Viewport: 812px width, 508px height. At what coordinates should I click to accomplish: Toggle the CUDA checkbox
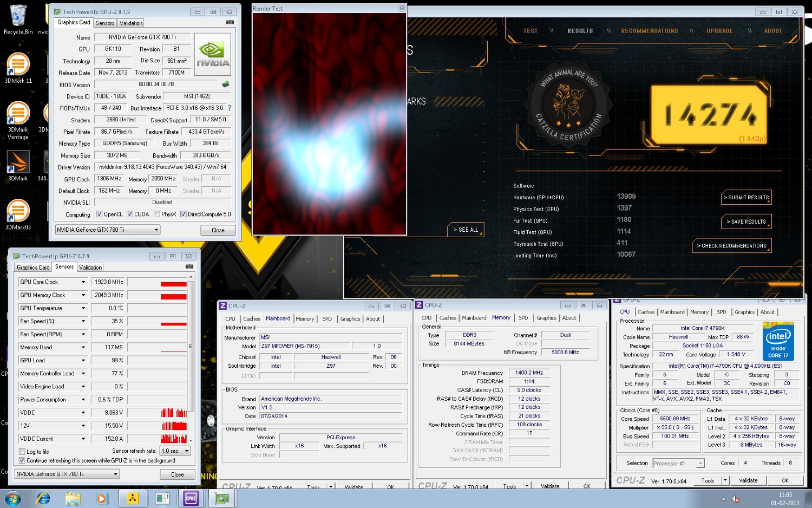tap(129, 214)
